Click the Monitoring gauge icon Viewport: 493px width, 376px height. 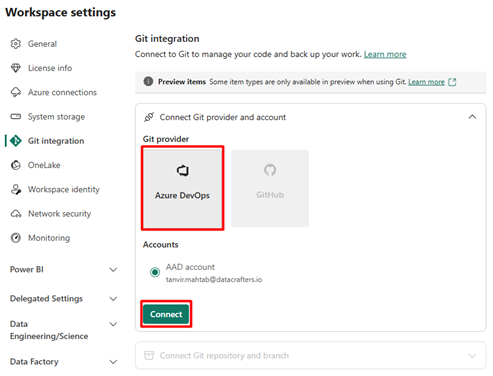coord(16,238)
